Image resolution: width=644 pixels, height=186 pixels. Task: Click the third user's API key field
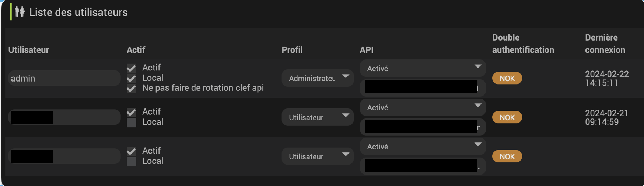(423, 166)
